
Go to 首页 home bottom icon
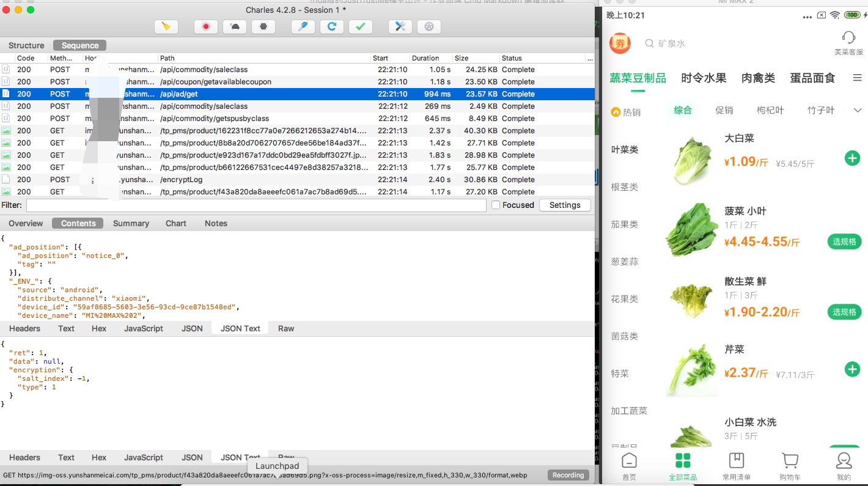coord(629,466)
